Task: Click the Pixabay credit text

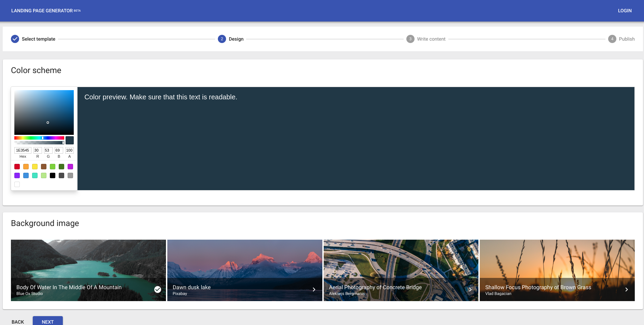Action: (x=180, y=294)
